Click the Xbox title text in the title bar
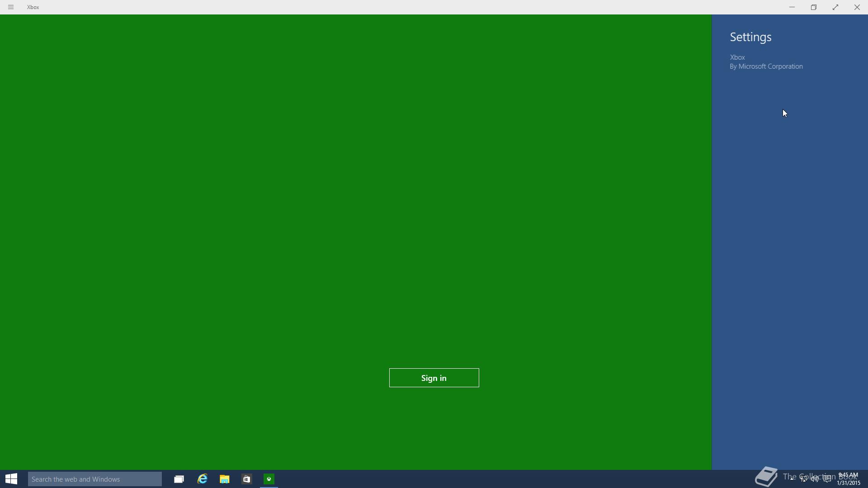Viewport: 868px width, 488px height. click(33, 7)
